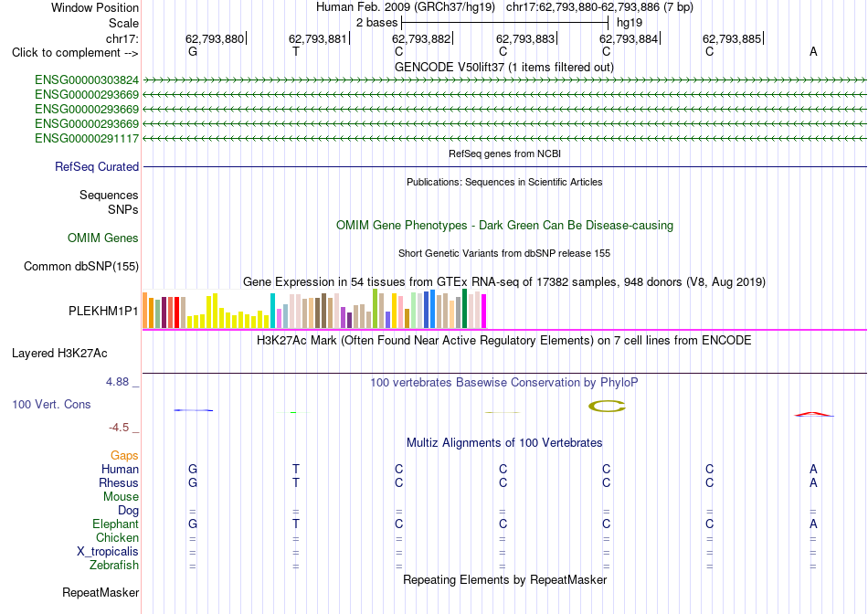Click the 'PLEKHM1P1' gene expression label

(x=103, y=312)
